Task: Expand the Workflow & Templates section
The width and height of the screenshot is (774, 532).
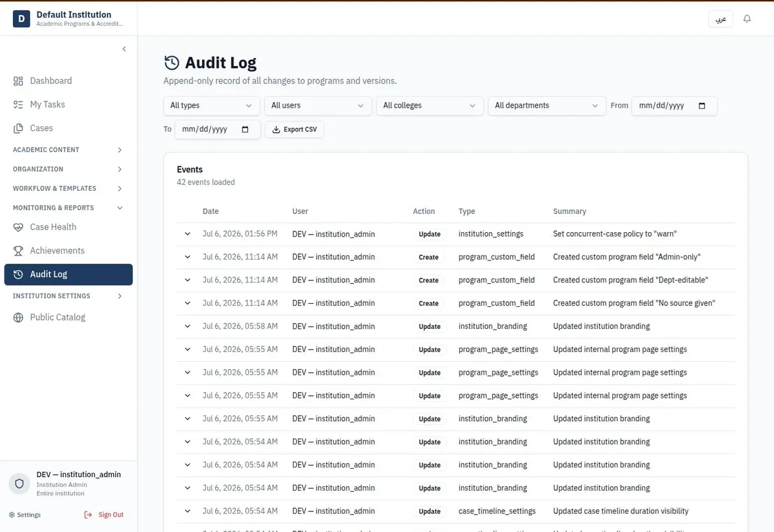Action: coord(68,188)
